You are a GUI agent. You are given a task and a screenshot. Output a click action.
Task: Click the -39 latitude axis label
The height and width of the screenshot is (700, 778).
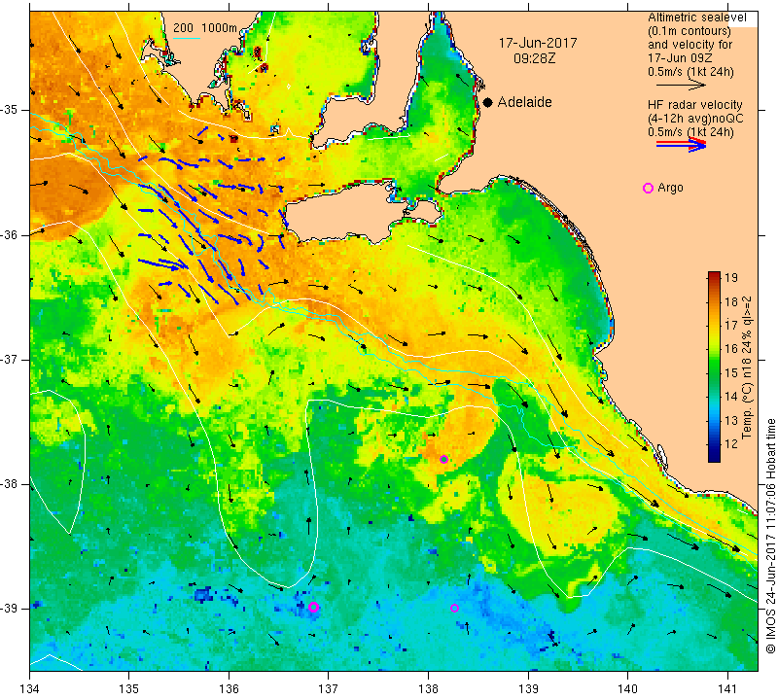(x=10, y=609)
